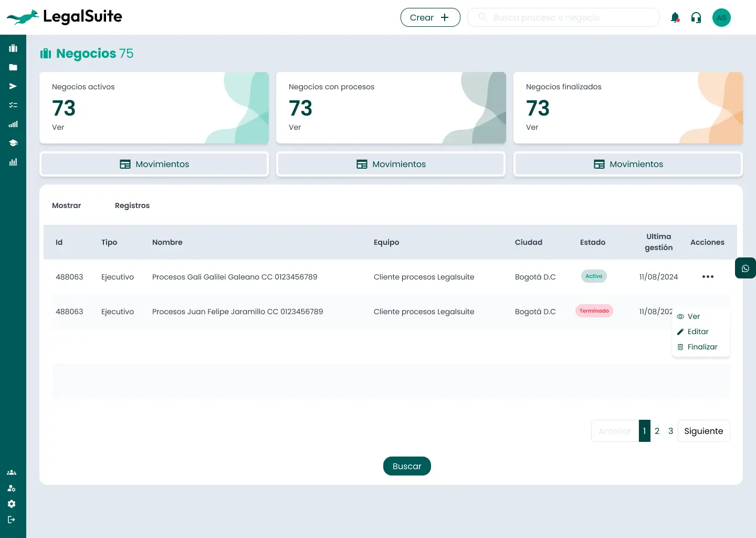Click the settings gear sidebar icon
The width and height of the screenshot is (756, 538).
pyautogui.click(x=12, y=504)
